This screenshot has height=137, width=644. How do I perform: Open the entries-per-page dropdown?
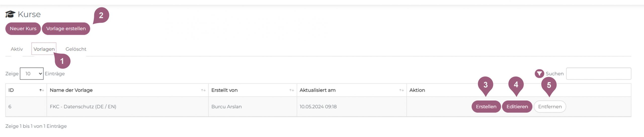point(32,74)
